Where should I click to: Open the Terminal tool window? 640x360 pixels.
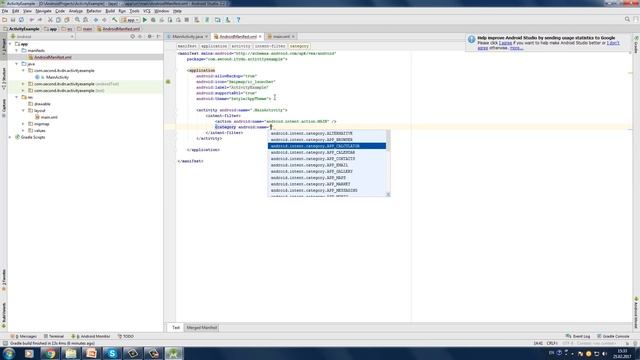(54, 336)
